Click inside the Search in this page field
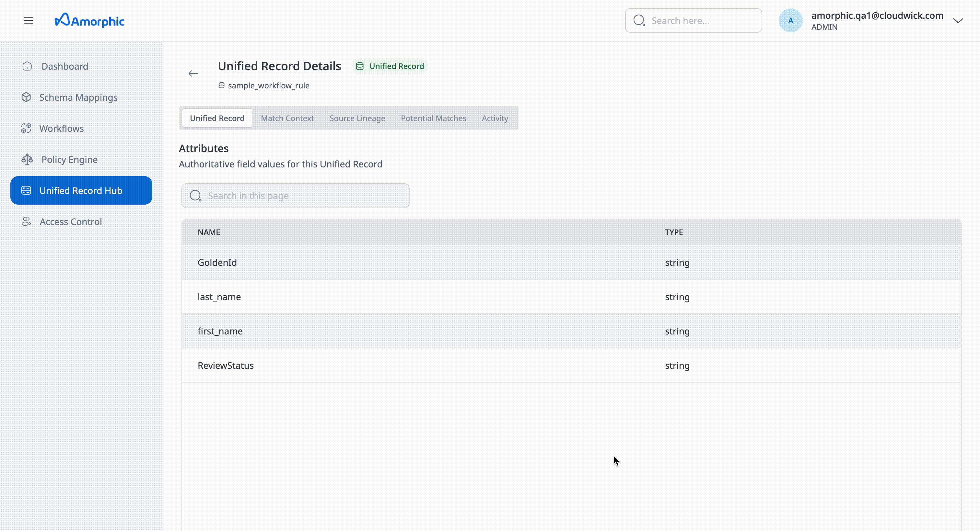Screen dimensions: 980x531 (295, 195)
